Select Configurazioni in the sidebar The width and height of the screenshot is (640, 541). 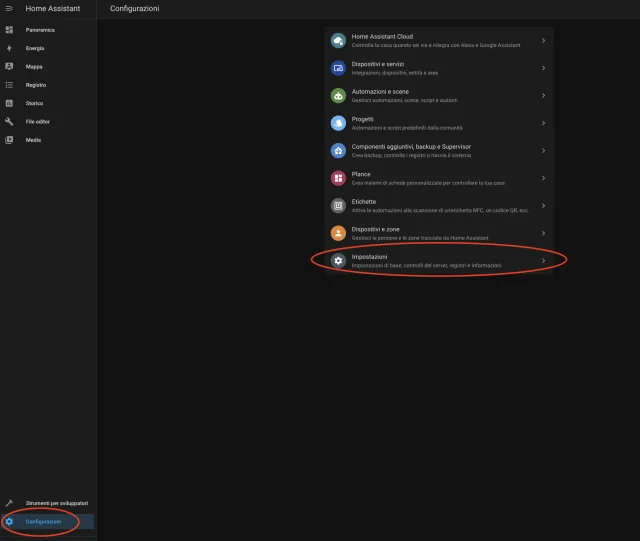[x=43, y=521]
